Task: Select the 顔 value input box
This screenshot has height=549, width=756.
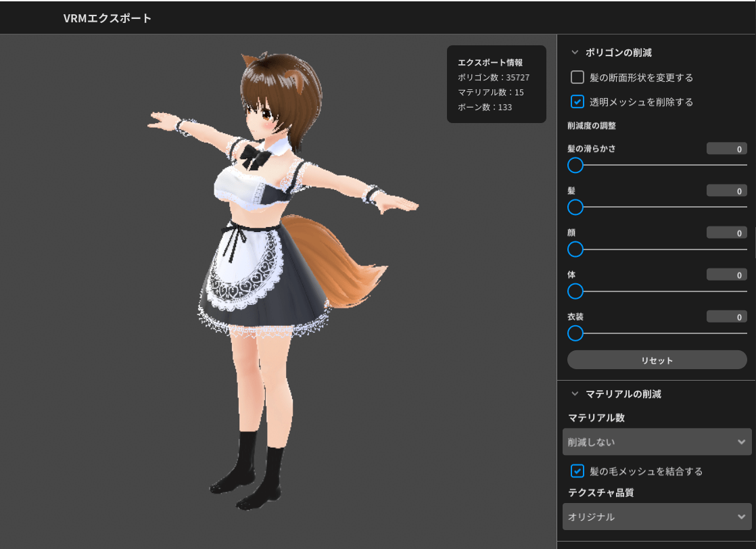Action: click(x=726, y=233)
